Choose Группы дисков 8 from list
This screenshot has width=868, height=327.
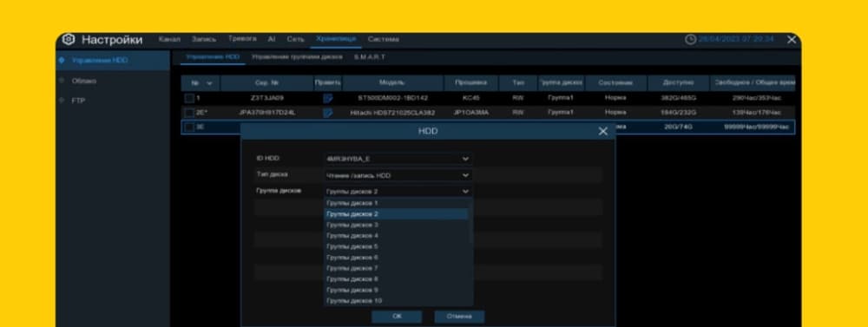pyautogui.click(x=397, y=279)
